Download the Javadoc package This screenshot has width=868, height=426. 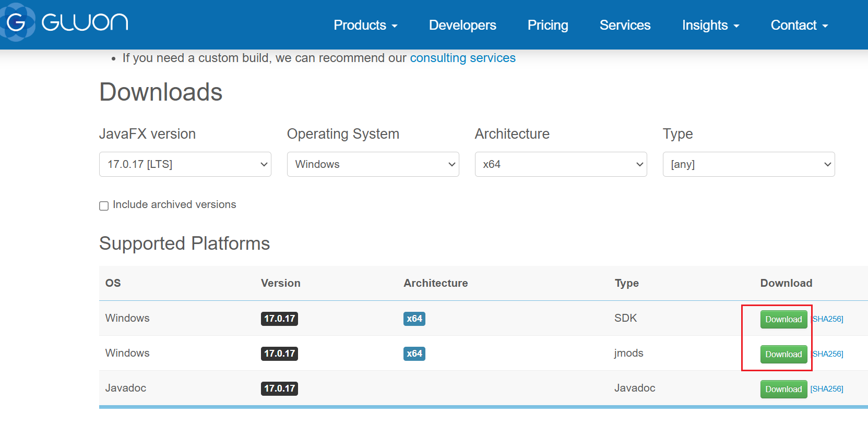coord(783,389)
